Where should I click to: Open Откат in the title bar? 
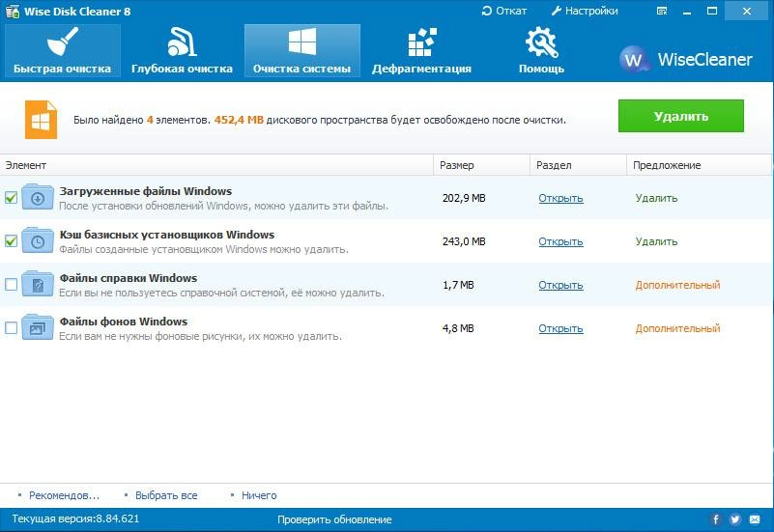click(504, 11)
